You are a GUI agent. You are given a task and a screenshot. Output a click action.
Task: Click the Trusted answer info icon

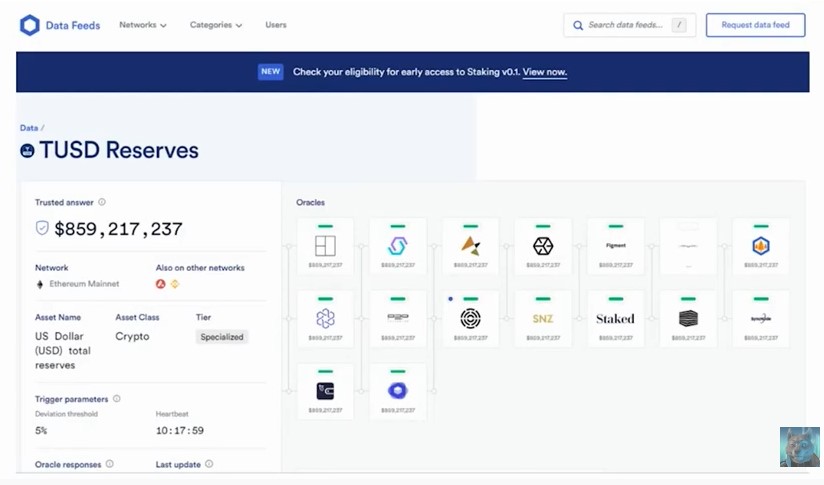(x=102, y=202)
